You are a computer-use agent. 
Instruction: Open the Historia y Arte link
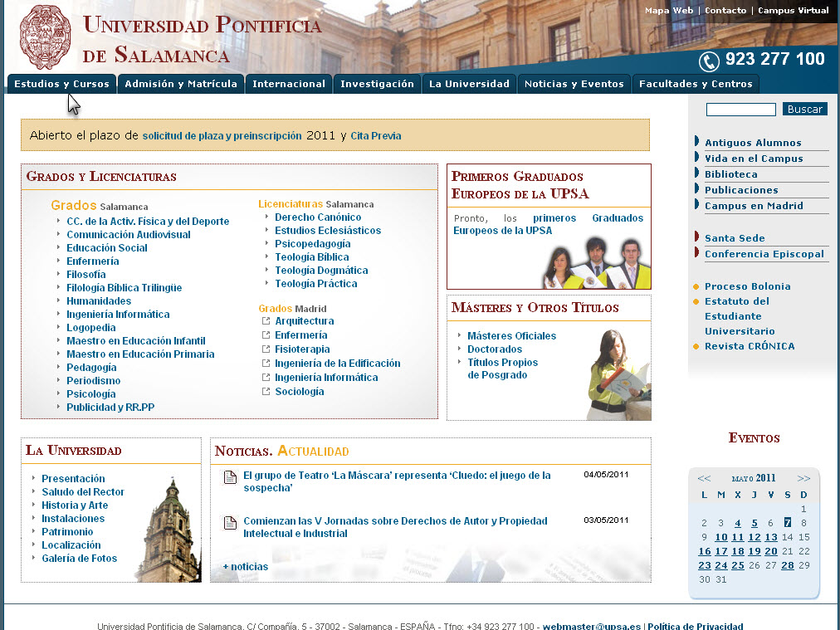[x=75, y=505]
